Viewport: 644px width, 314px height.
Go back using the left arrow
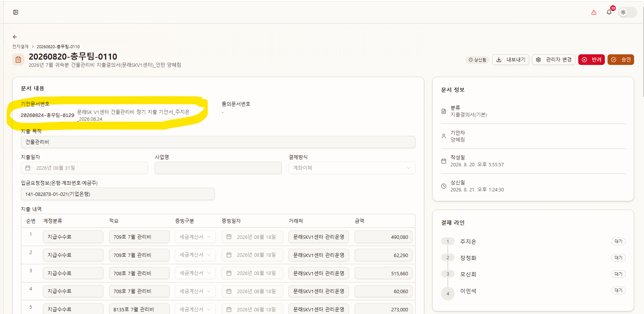pyautogui.click(x=15, y=37)
